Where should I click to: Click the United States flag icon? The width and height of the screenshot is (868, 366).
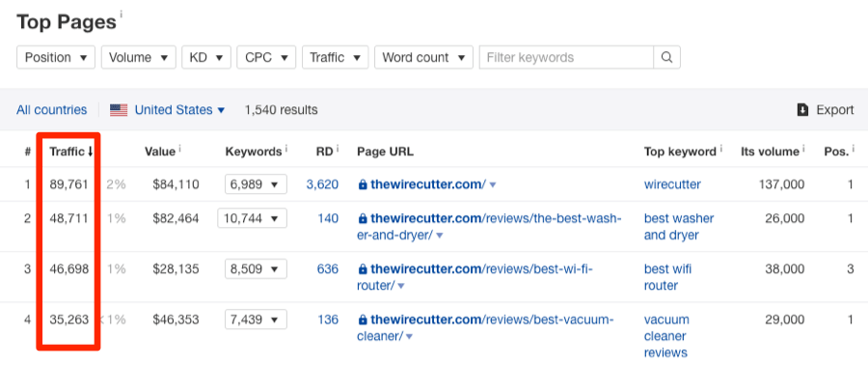[119, 110]
